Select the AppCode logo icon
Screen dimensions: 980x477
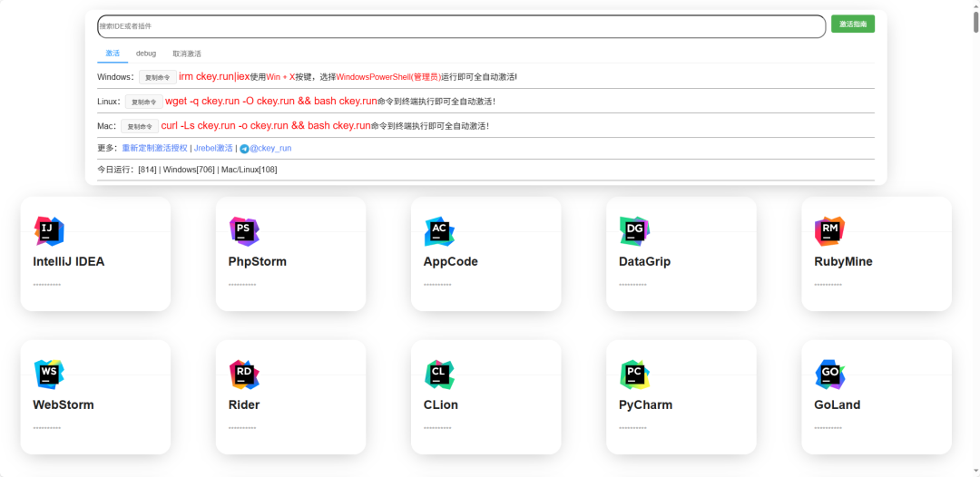point(439,231)
